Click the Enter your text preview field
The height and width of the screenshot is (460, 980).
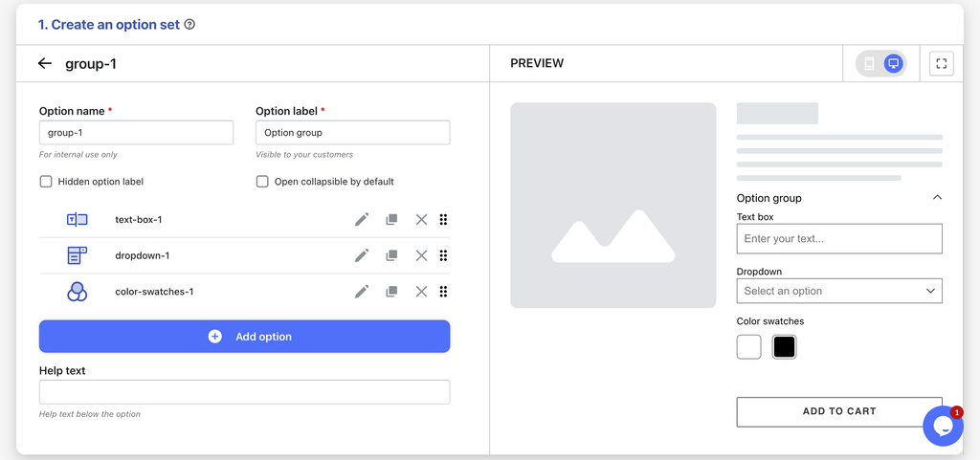tap(839, 238)
